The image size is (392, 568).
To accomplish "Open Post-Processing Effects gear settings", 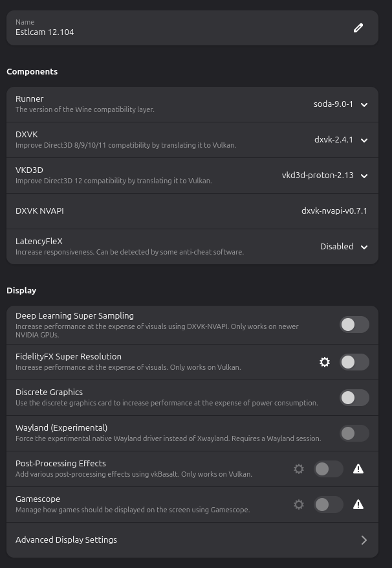I will pos(299,469).
